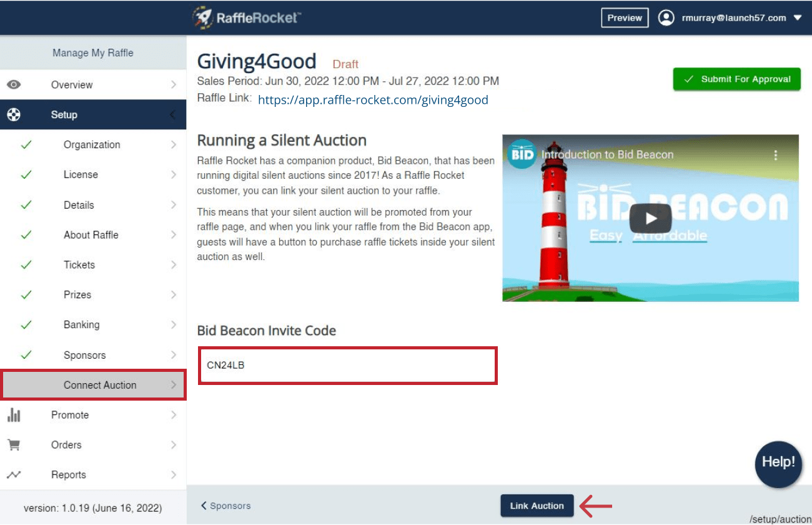Click the About Raffle green checkmark

coord(26,235)
